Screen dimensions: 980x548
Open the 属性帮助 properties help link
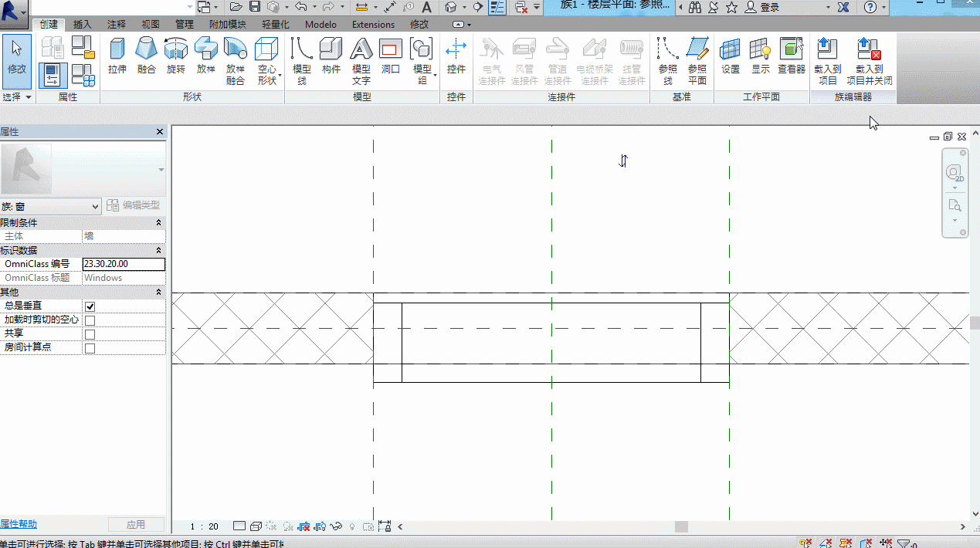click(19, 524)
